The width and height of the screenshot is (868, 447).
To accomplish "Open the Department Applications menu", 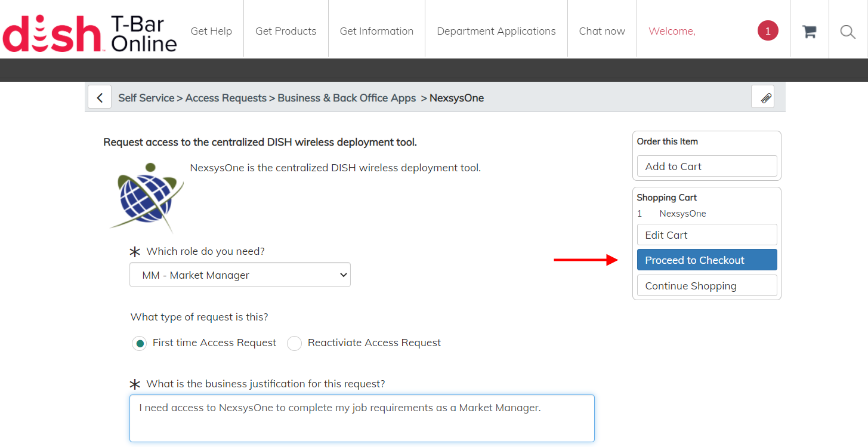I will (496, 31).
